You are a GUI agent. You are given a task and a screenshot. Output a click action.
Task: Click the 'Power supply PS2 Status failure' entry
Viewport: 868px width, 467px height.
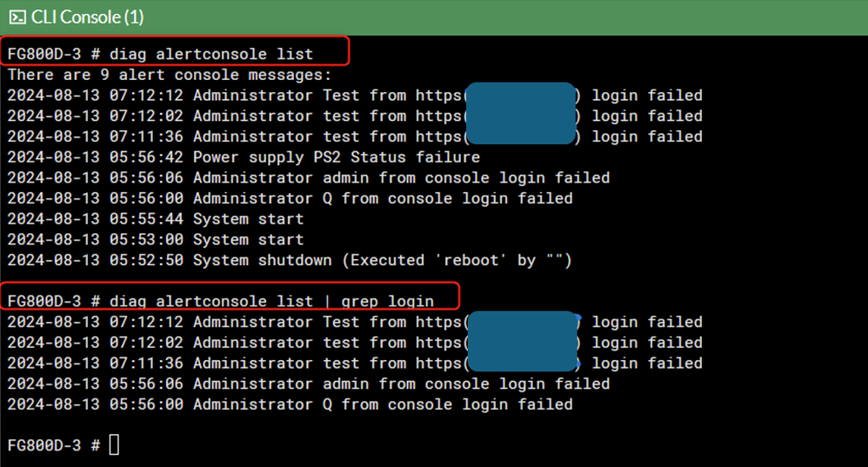[x=336, y=157]
